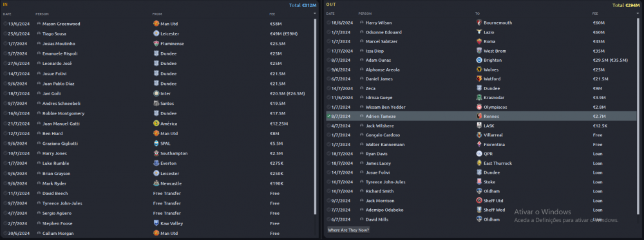Open Josias Moutinho's player profile link

[59, 44]
